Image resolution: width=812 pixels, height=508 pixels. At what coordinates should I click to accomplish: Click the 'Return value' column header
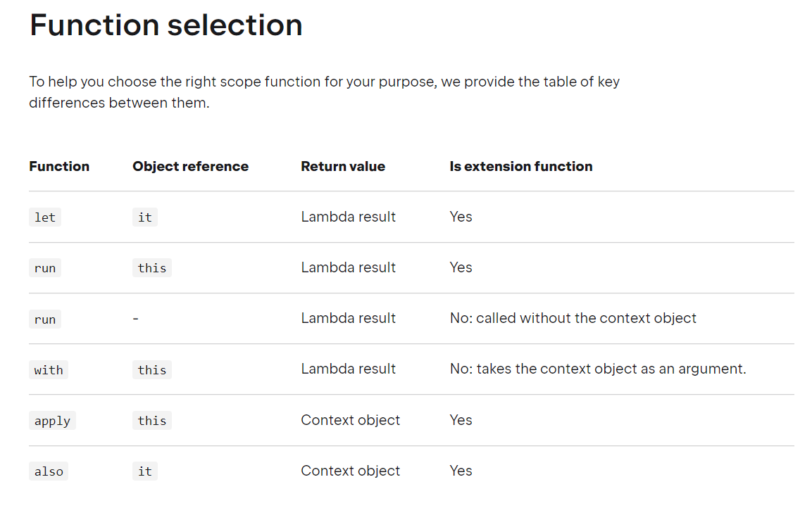(343, 166)
